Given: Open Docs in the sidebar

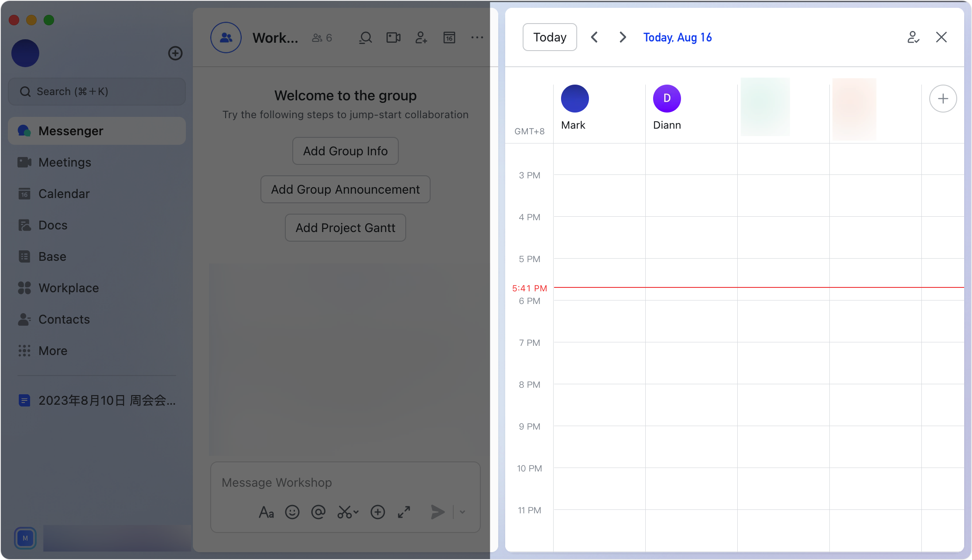Looking at the screenshot, I should pyautogui.click(x=97, y=225).
